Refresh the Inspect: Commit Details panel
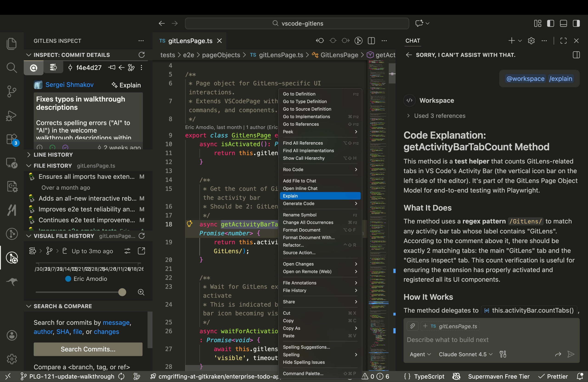Viewport: 588px width, 382px height. [141, 55]
